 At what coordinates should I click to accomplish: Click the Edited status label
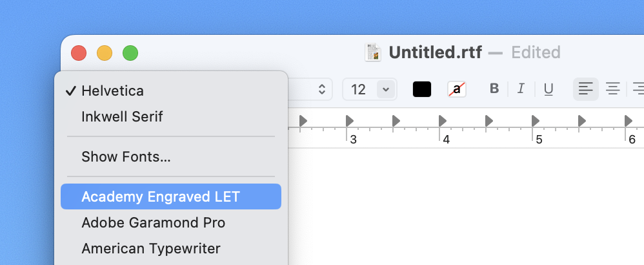[536, 52]
